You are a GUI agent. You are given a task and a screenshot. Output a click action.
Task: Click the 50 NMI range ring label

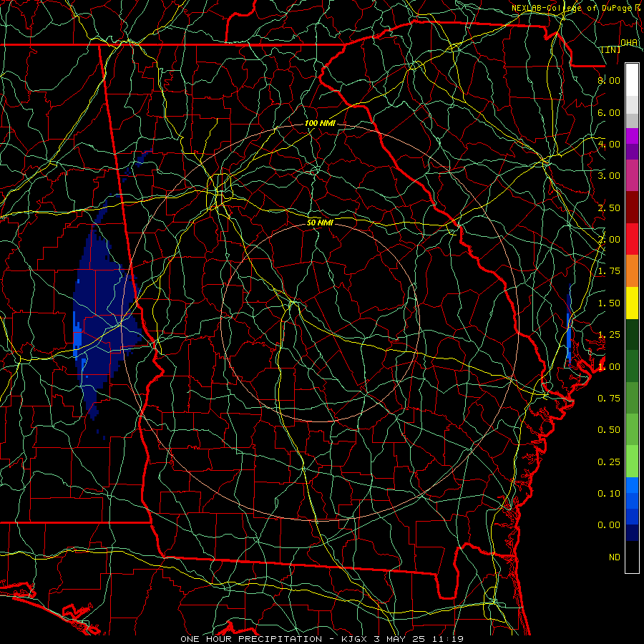tap(320, 223)
